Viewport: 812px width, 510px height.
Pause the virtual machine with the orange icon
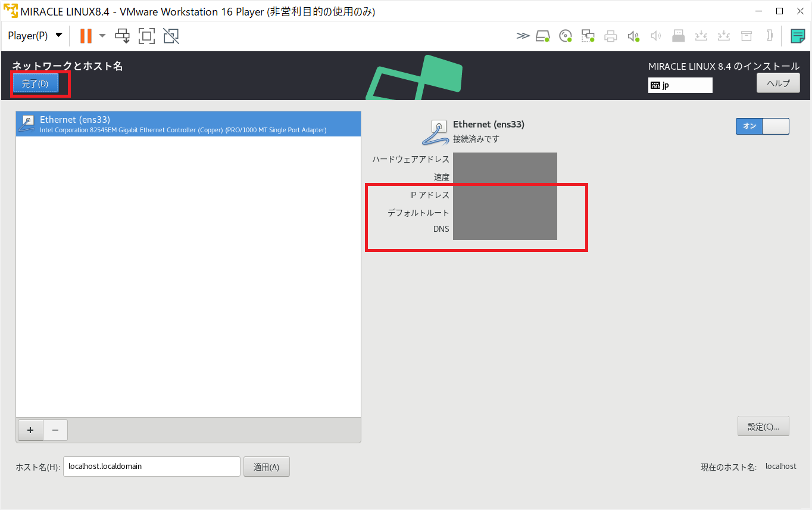86,36
